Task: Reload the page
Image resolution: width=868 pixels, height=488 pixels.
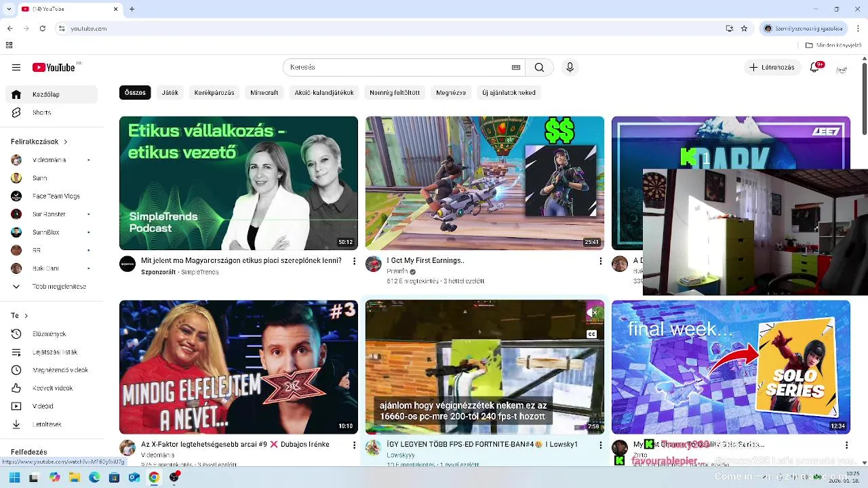Action: [42, 28]
